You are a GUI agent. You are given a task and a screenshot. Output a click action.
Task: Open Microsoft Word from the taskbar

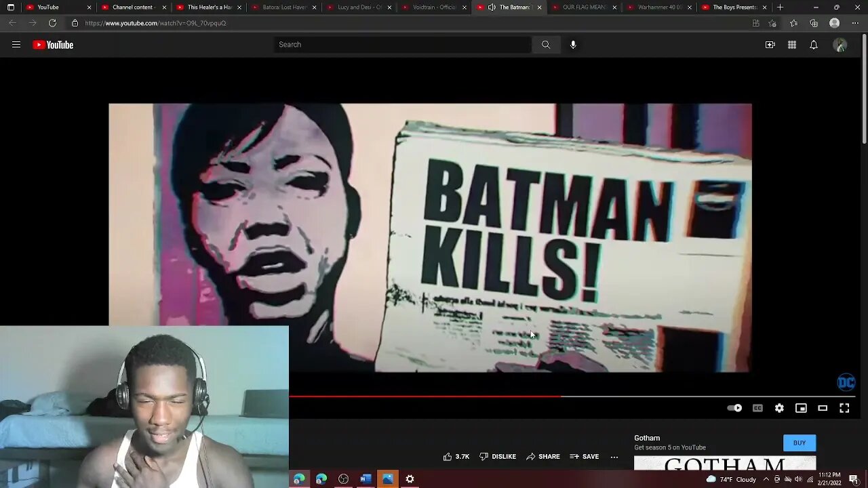click(366, 479)
